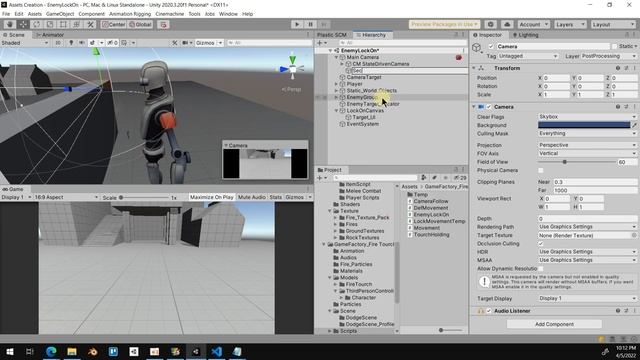Open the Tag Untagged dropdown
Screen dimensions: 640x360
pyautogui.click(x=528, y=56)
